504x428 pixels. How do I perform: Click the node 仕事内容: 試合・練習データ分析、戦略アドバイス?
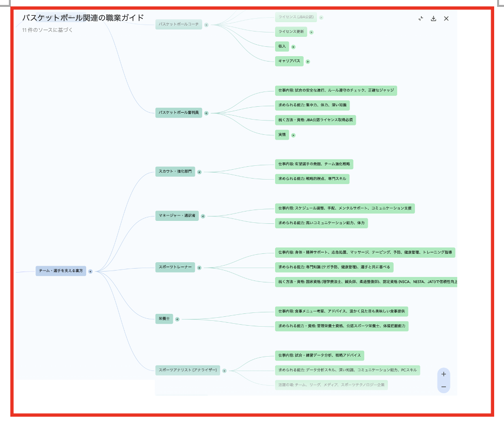coord(319,356)
